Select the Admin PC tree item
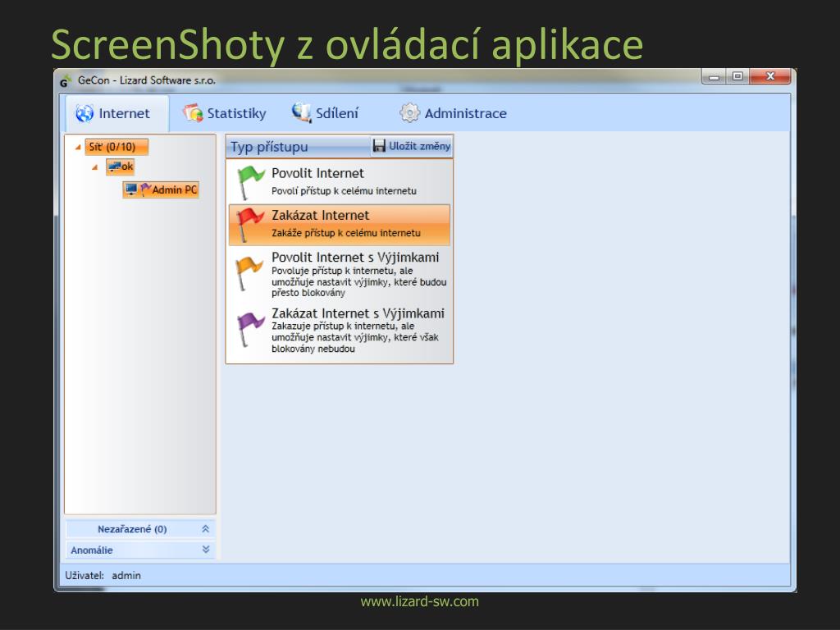840x630 pixels. pos(161,189)
